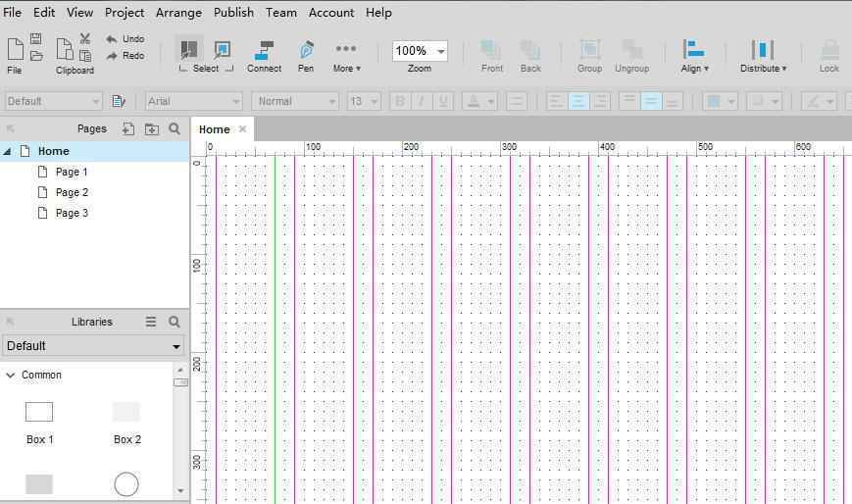852x504 pixels.
Task: Open the Normal typeface dropdown
Action: tap(295, 101)
